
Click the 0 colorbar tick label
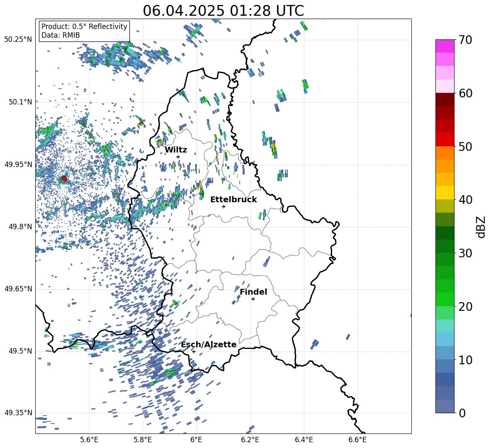click(462, 413)
